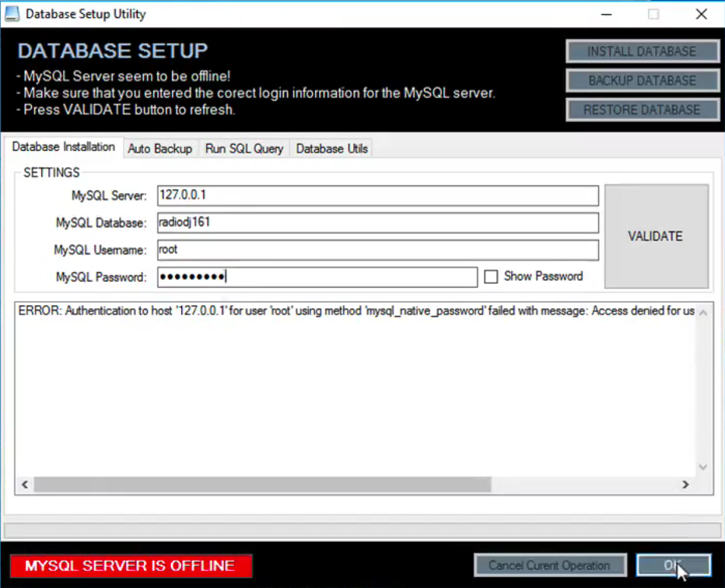Click the log scroll up arrow
Viewport: 725px width, 588px height.
click(x=703, y=313)
